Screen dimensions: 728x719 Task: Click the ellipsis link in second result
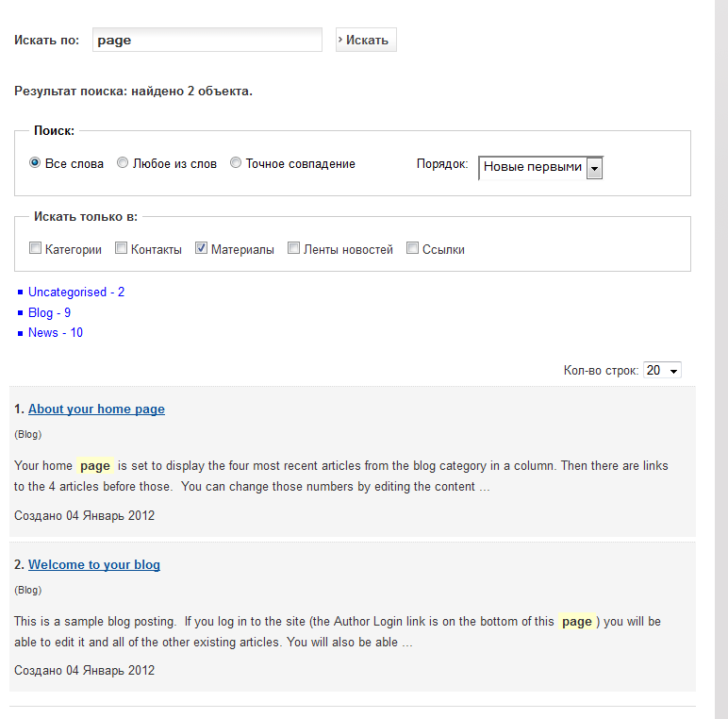406,643
